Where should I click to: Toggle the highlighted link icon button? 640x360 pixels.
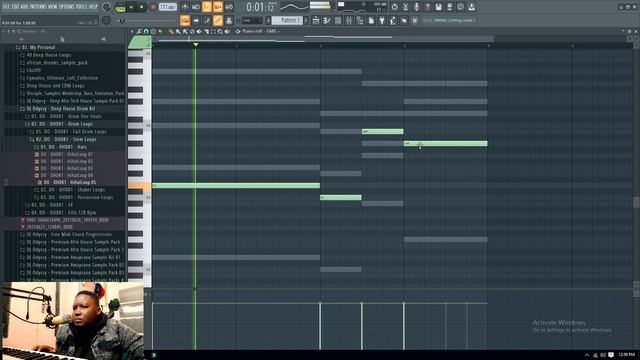218,20
